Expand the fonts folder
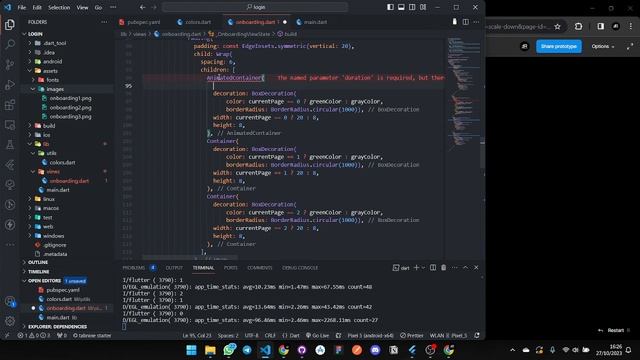The height and width of the screenshot is (360, 640). 52,80
